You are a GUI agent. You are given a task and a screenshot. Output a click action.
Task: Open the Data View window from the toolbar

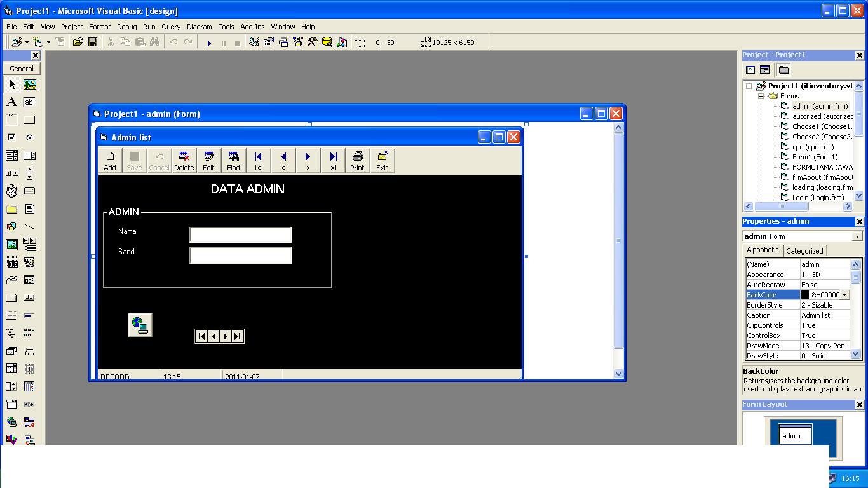point(326,42)
